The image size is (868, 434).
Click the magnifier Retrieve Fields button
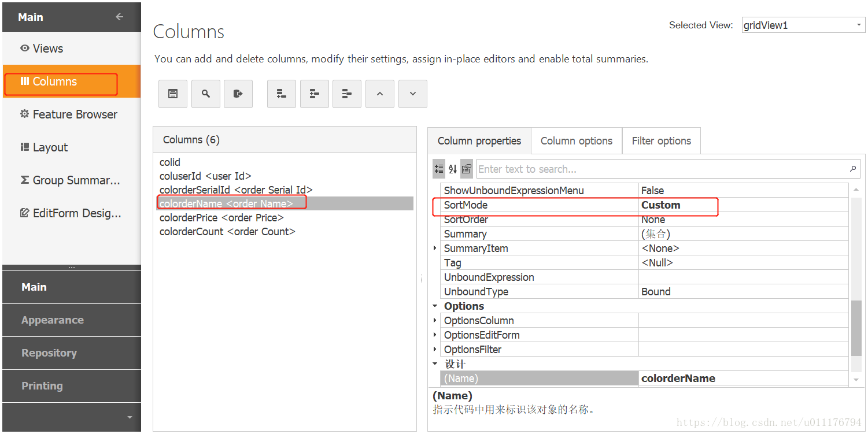pos(205,94)
